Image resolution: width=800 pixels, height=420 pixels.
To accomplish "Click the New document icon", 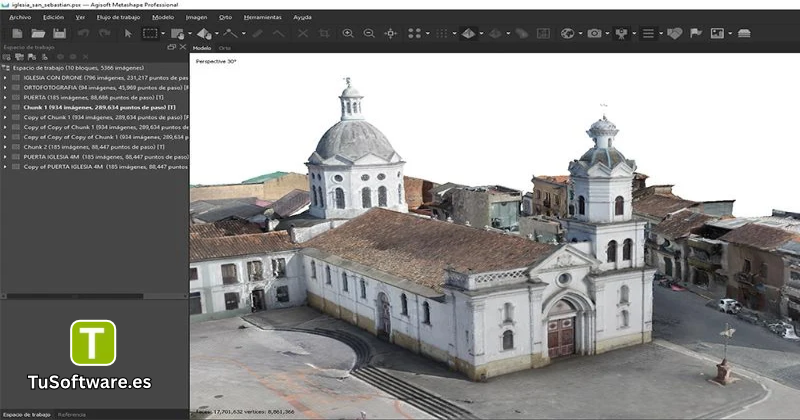I will pyautogui.click(x=17, y=33).
